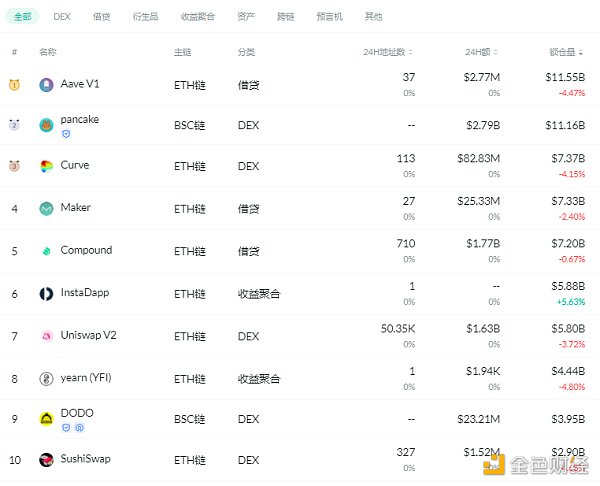600x486 pixels.
Task: Click Maker 24H volume $25.33M
Action: click(478, 201)
